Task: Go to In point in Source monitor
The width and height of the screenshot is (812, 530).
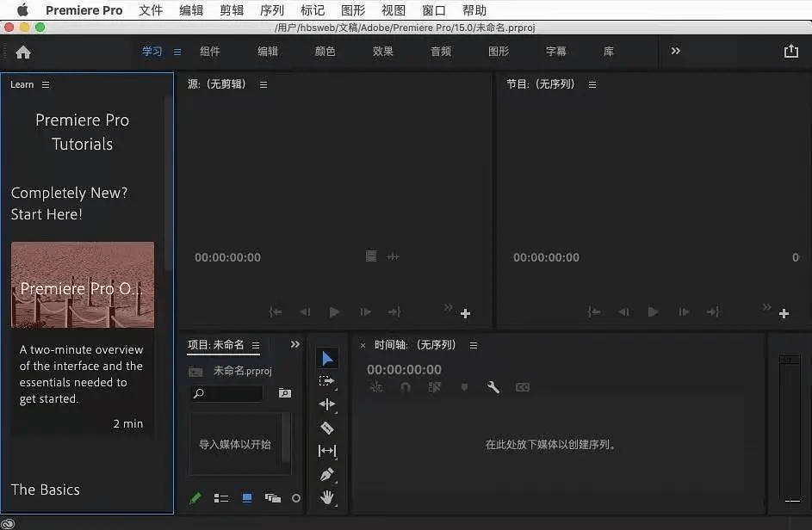Action: pos(276,311)
